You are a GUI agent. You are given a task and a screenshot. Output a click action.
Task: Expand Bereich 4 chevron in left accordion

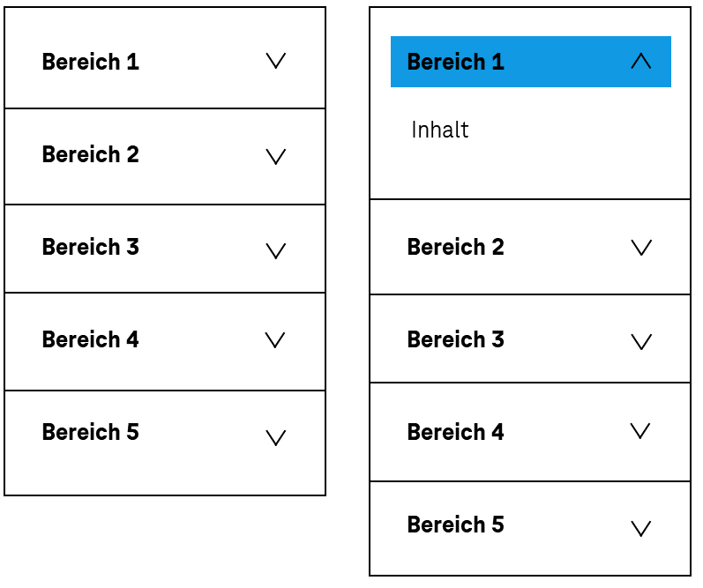click(276, 340)
